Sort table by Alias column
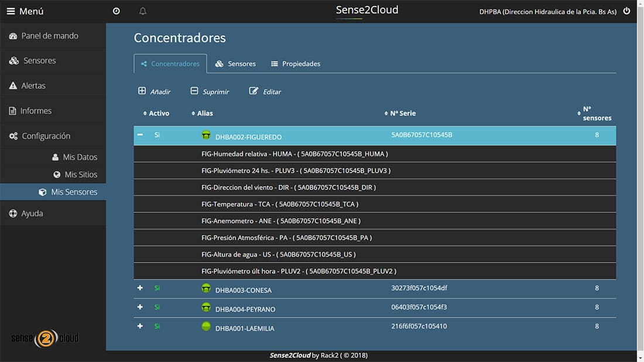Screen dimensions: 644x362 (202, 113)
